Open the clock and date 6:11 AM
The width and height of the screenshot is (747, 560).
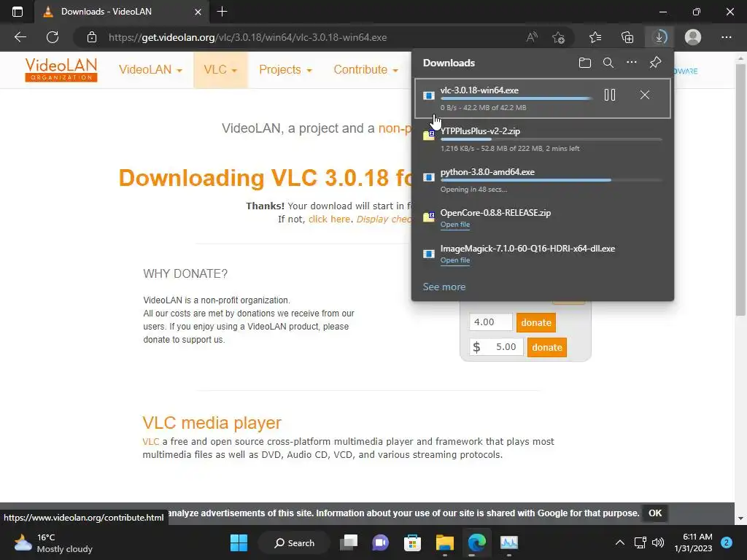pyautogui.click(x=693, y=542)
